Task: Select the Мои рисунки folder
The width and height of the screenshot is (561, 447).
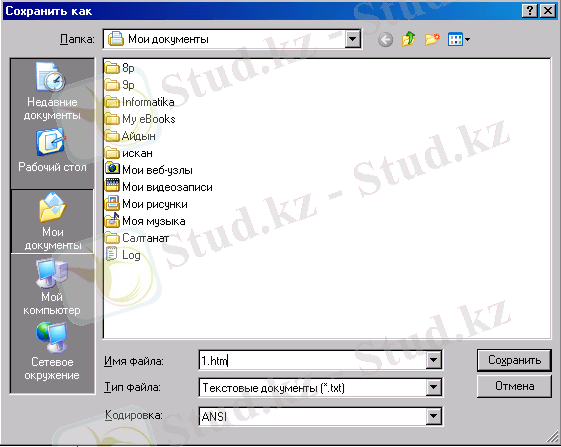Action: [x=146, y=204]
